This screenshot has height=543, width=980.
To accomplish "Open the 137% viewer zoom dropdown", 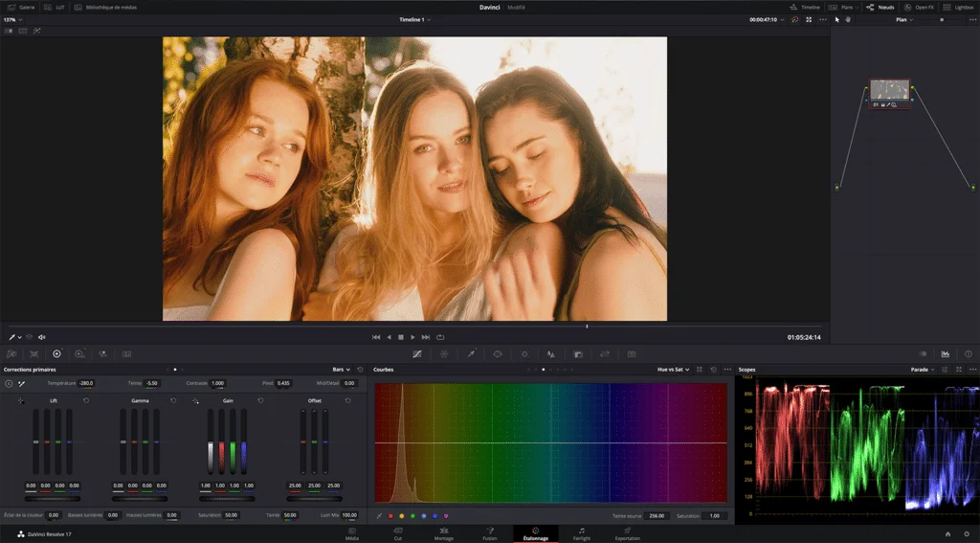I will (x=12, y=19).
